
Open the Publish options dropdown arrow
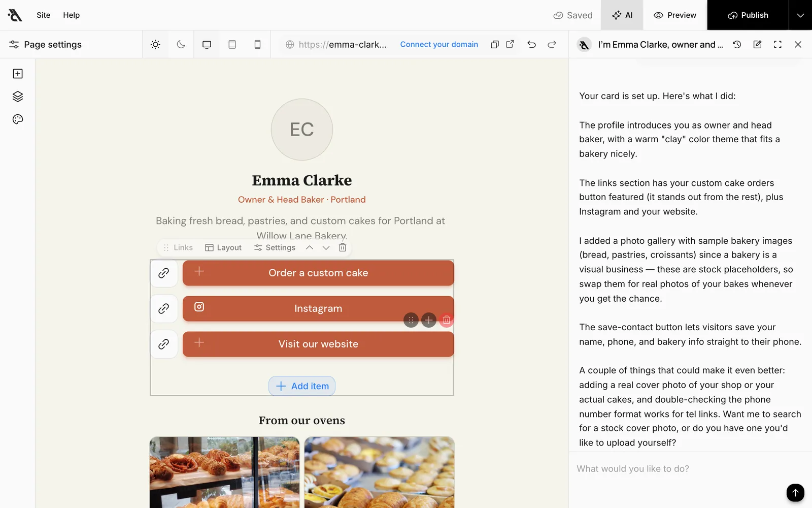800,15
